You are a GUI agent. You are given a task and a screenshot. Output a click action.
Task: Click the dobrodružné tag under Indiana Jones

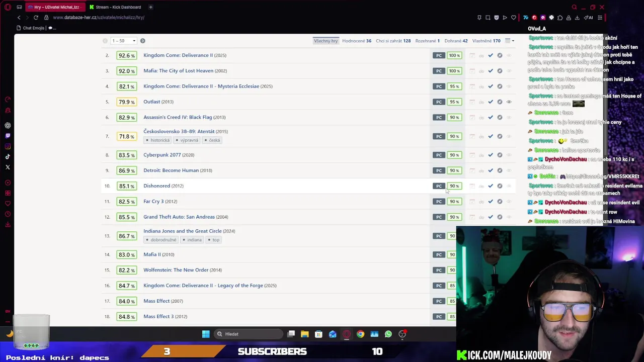pos(161,240)
